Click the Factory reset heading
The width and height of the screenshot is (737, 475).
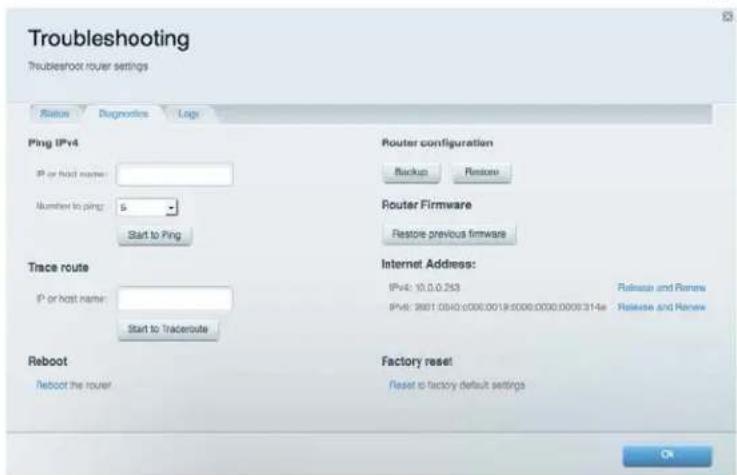pyautogui.click(x=417, y=361)
